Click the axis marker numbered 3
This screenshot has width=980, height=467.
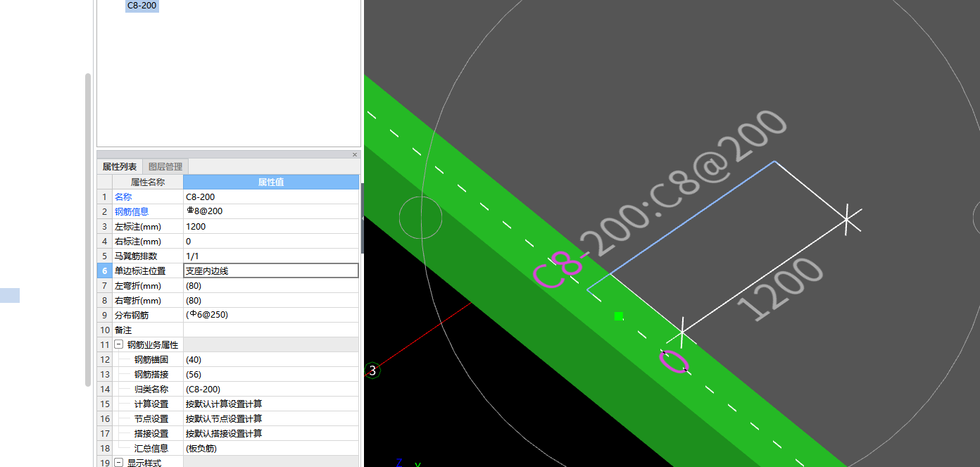372,371
